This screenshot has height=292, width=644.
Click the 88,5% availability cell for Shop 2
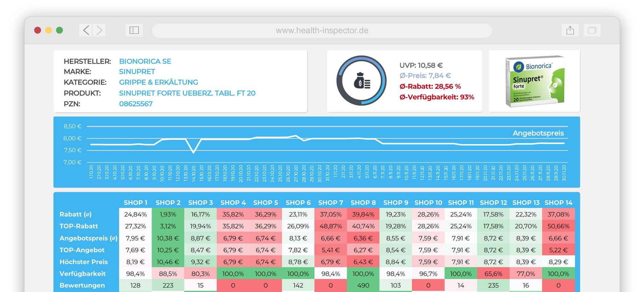click(x=168, y=274)
